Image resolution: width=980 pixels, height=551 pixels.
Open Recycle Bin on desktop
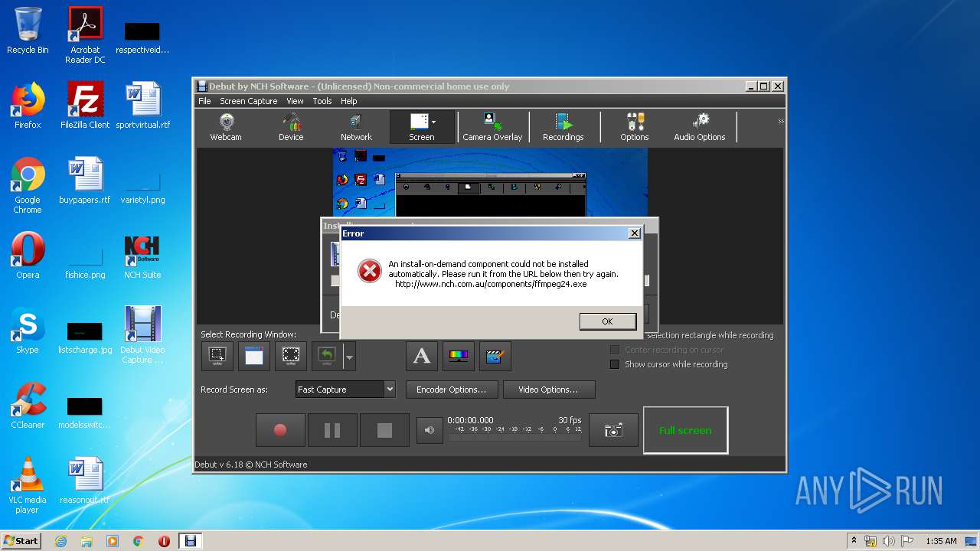(28, 31)
